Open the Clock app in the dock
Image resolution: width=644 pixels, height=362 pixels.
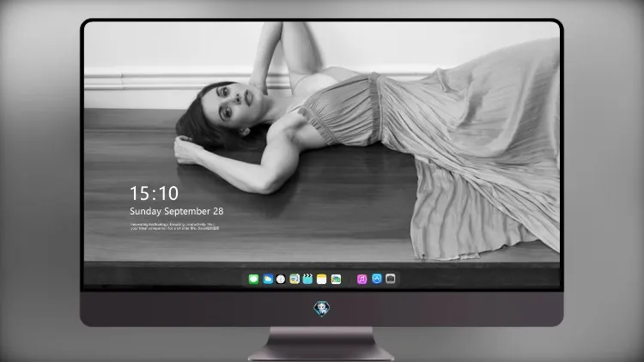(x=281, y=280)
